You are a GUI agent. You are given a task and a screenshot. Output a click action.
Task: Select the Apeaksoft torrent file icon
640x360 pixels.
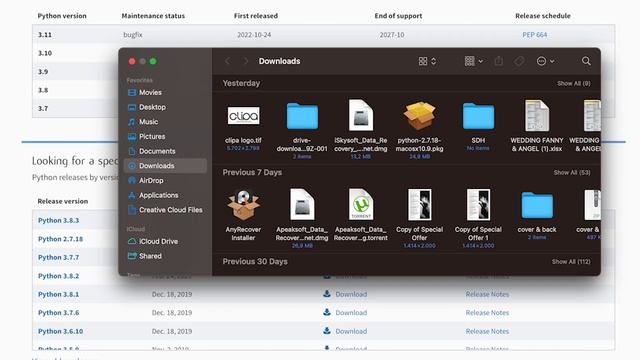361,204
